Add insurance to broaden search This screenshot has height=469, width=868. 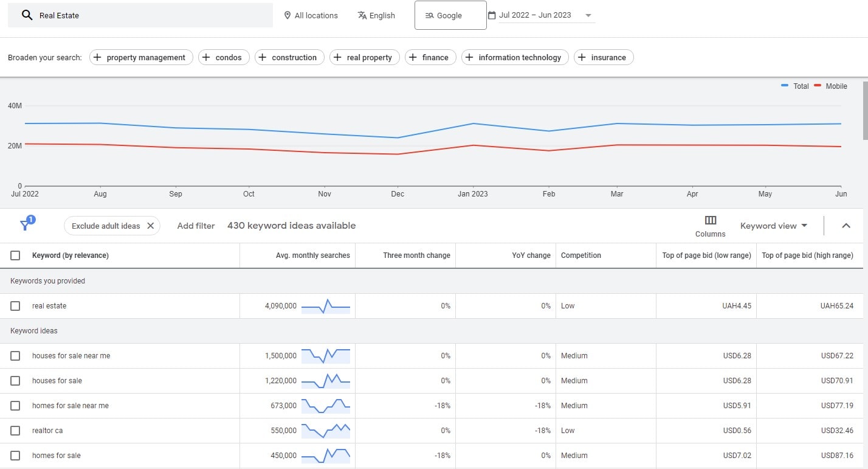(x=604, y=57)
